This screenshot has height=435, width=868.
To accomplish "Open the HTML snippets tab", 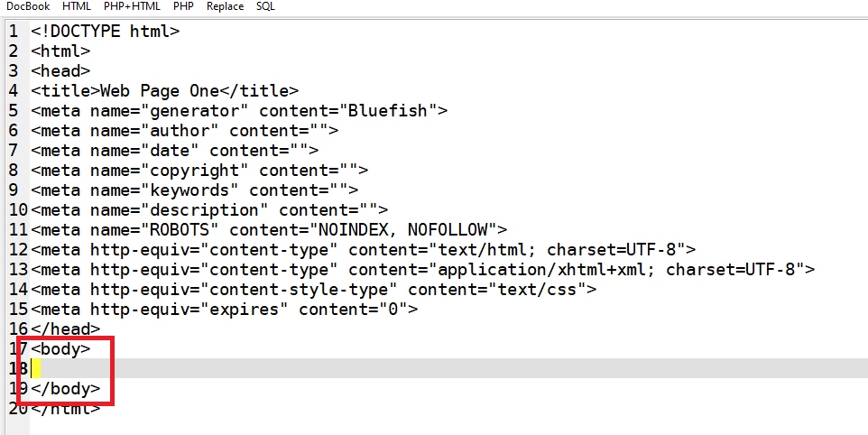I will pyautogui.click(x=77, y=6).
